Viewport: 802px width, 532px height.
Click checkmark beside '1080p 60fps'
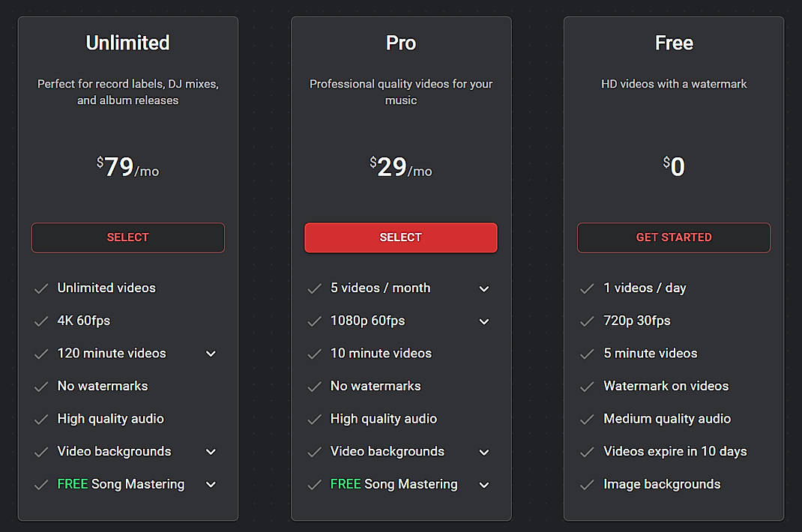[x=314, y=321]
